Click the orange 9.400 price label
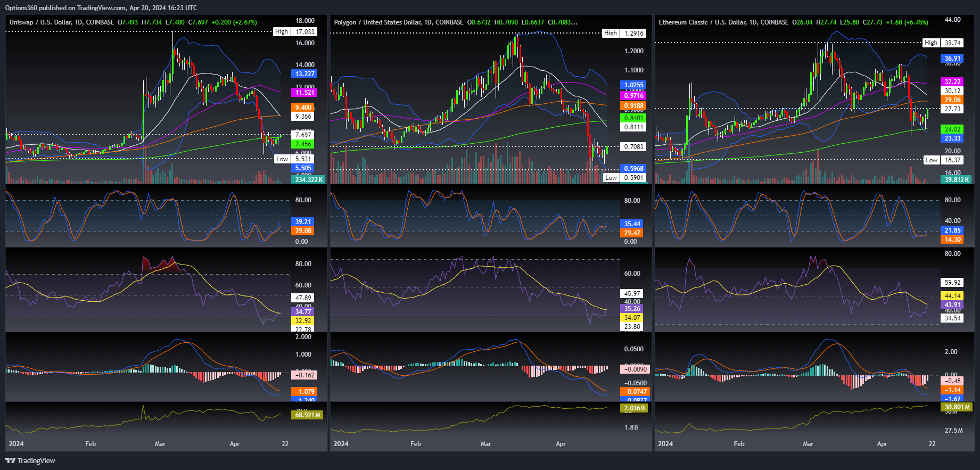This screenshot has width=980, height=470. click(x=303, y=108)
